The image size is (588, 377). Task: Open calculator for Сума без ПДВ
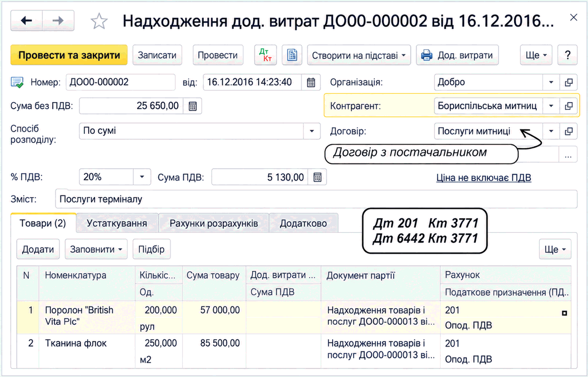(192, 106)
